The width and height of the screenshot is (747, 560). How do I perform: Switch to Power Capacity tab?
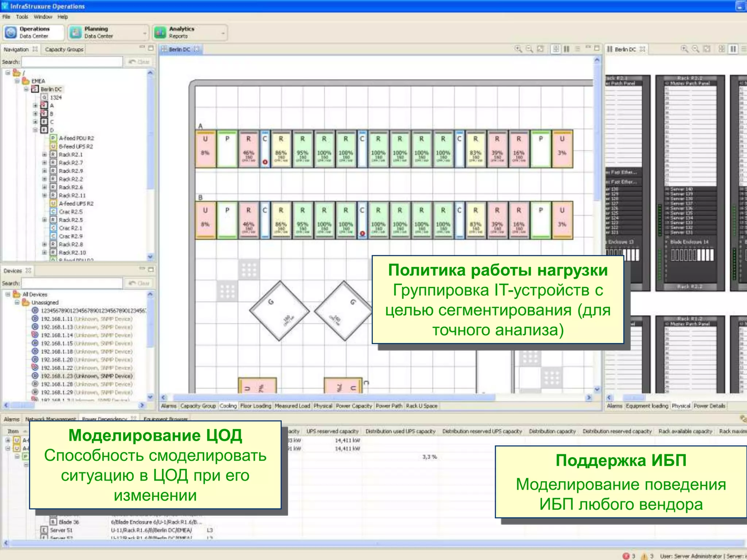(x=354, y=406)
